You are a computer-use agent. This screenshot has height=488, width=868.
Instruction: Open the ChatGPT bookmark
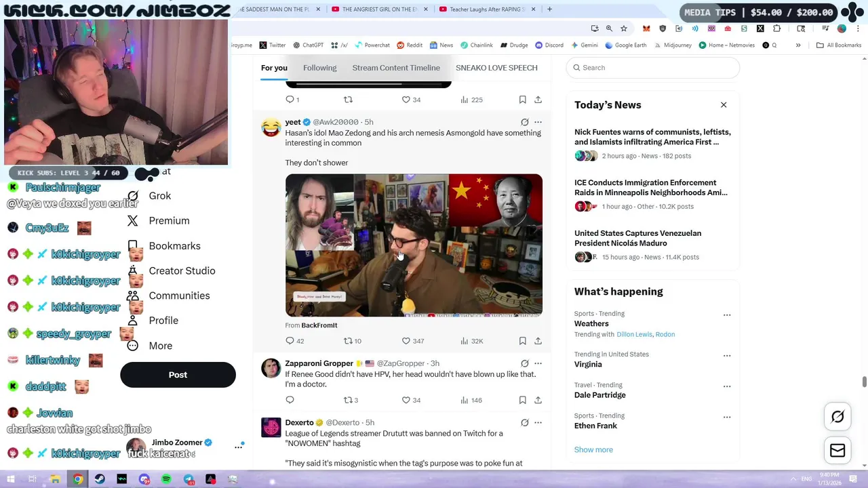308,45
